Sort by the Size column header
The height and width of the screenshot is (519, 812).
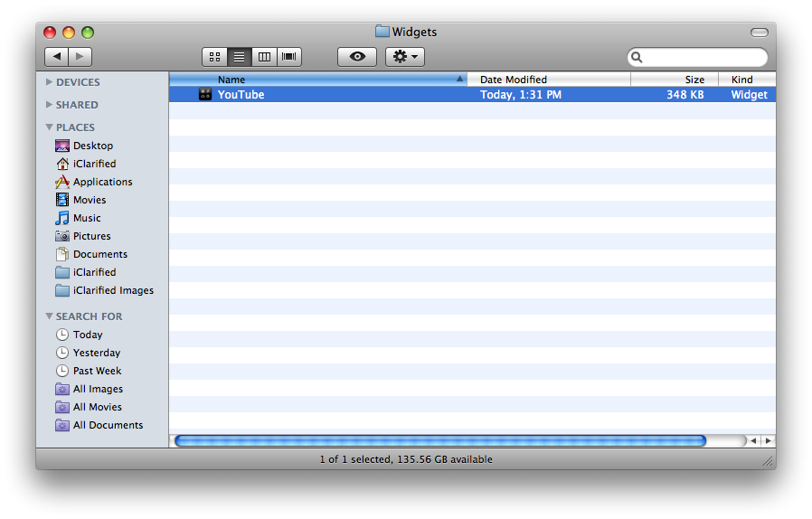point(675,80)
